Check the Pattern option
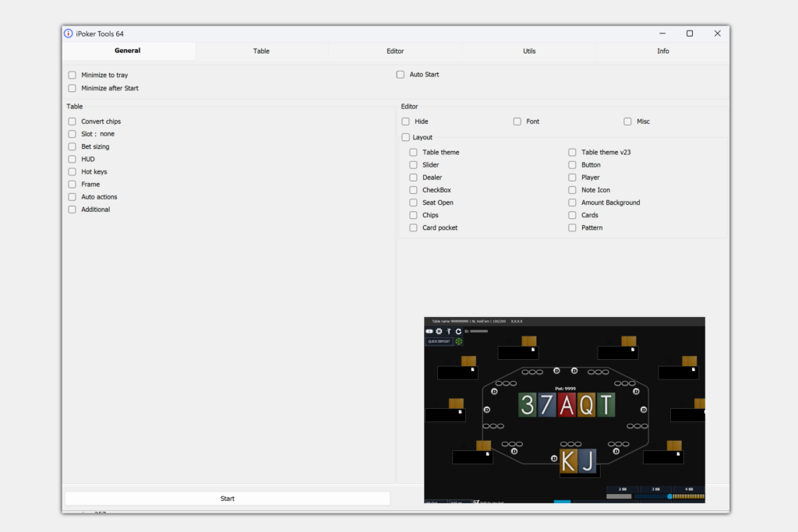Screen dimensions: 798x532 [x=572, y=228]
